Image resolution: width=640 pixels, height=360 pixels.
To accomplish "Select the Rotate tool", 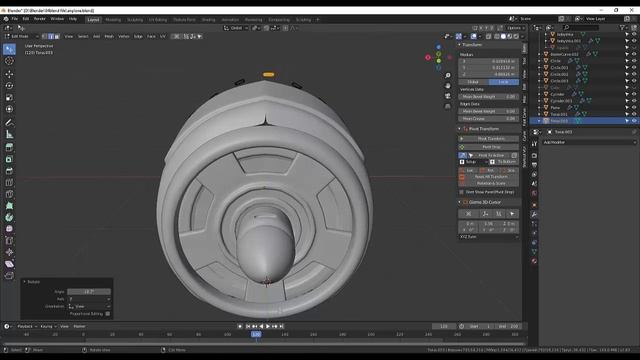I will point(9,86).
